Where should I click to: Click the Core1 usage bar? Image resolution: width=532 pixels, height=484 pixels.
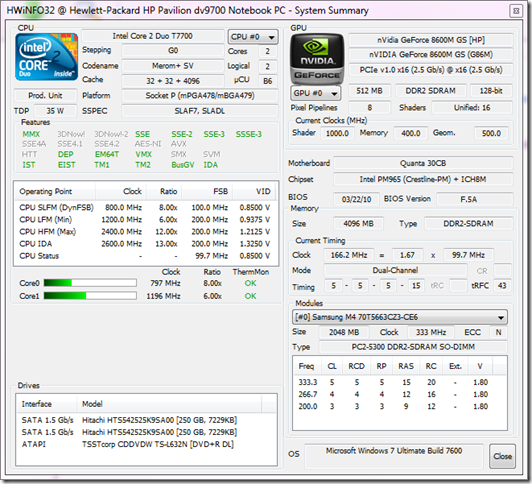(90, 296)
